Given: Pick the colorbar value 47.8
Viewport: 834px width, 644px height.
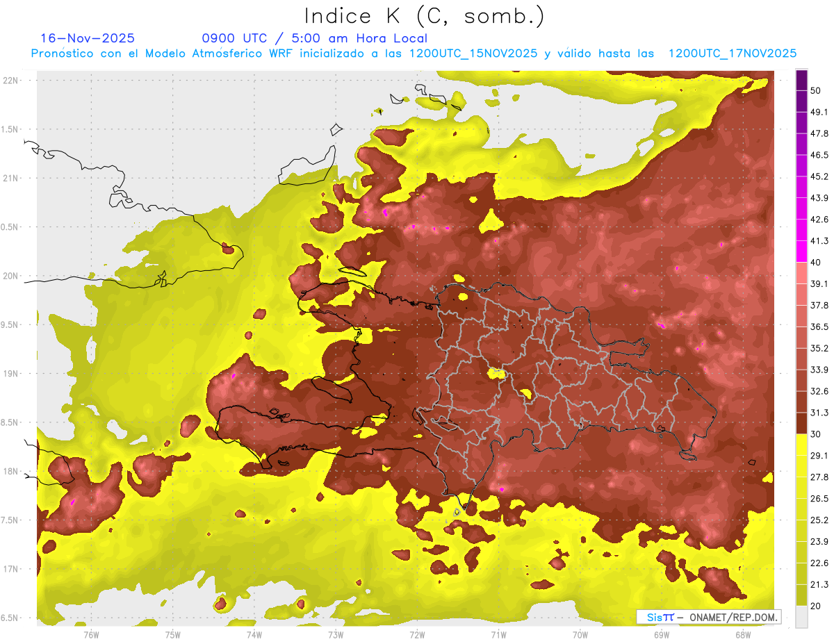Looking at the screenshot, I should pos(819,133).
